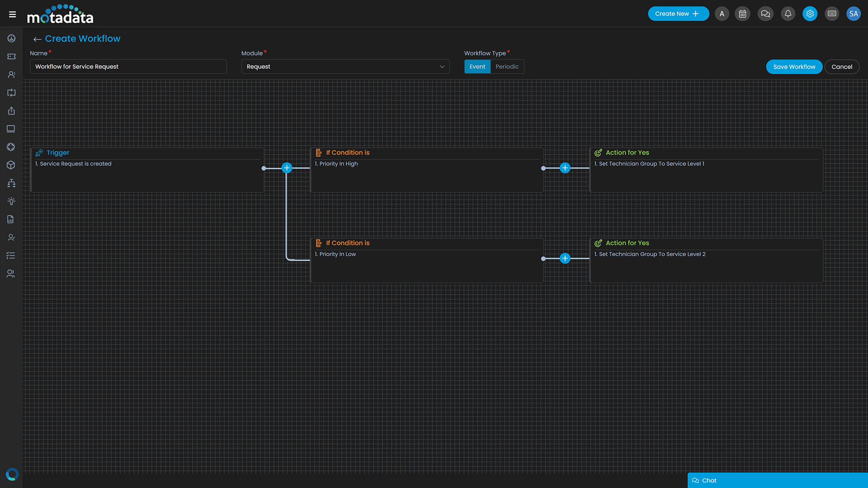Click the Save Workflow button
The image size is (868, 488).
794,66
